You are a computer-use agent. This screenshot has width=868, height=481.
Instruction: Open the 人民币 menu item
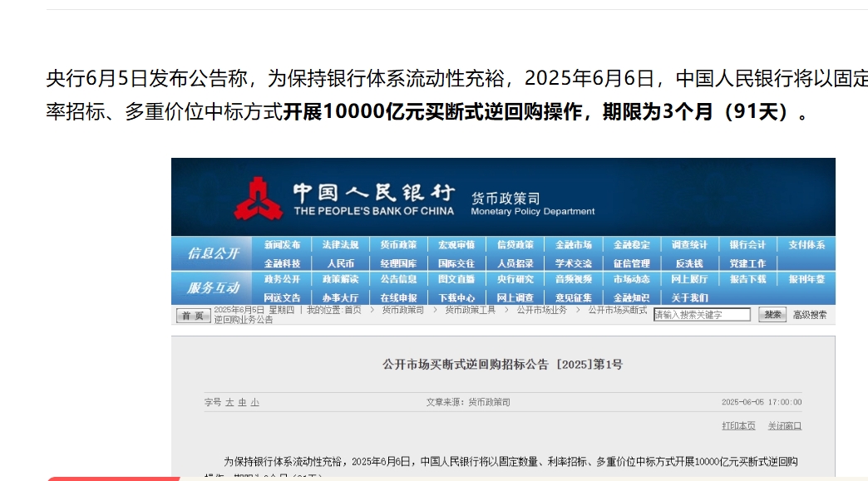point(340,263)
